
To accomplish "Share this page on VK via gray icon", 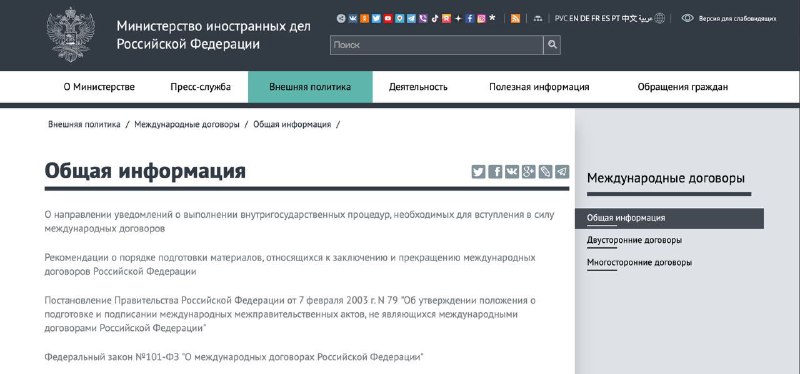I will [512, 171].
